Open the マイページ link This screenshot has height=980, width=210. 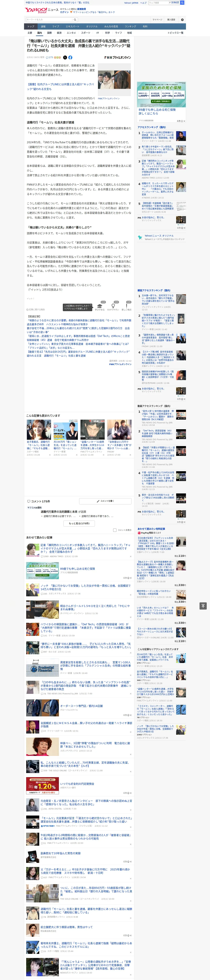[157, 19]
